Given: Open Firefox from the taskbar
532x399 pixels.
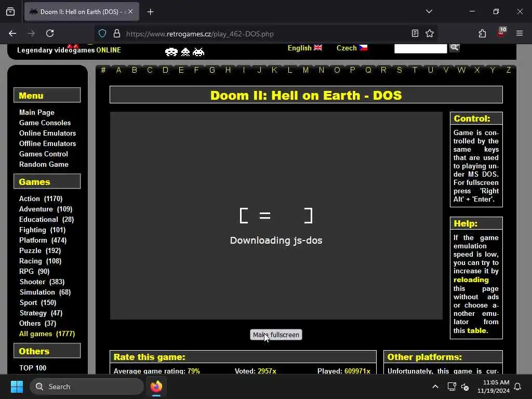Looking at the screenshot, I should coord(156,387).
